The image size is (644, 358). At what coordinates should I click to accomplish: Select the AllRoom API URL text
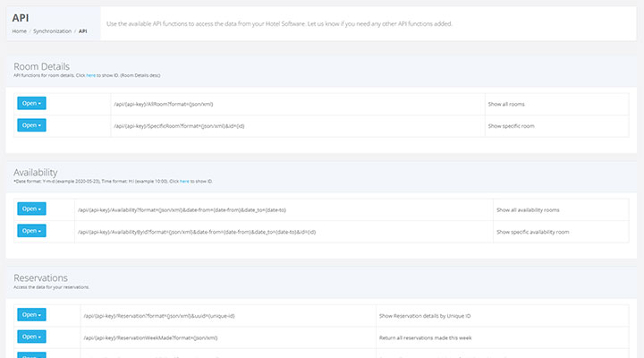click(164, 105)
